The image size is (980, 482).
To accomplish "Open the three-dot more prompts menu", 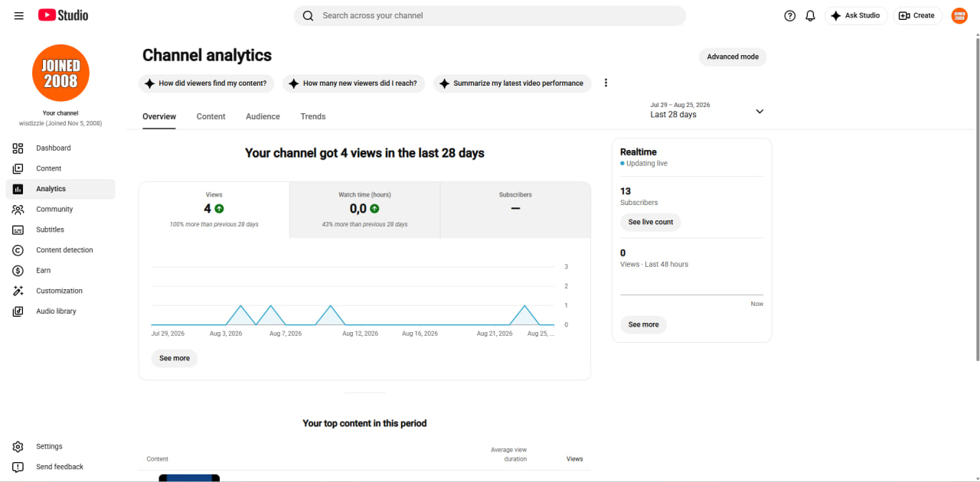I will click(606, 83).
